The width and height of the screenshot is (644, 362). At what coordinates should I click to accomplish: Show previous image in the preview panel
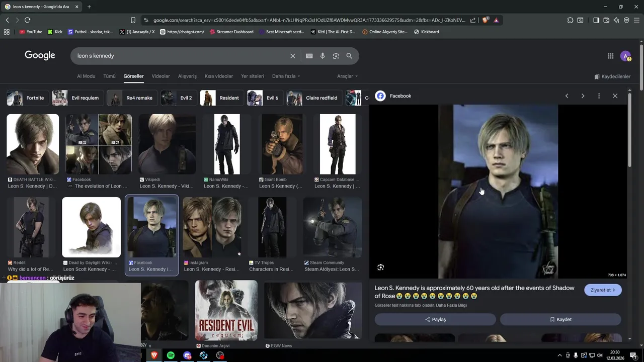coord(567,96)
